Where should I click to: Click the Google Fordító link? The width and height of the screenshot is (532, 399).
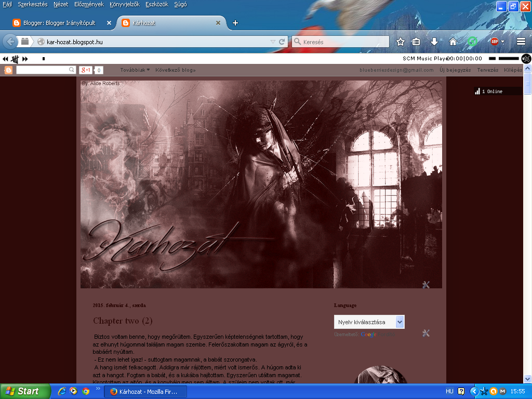click(378, 335)
